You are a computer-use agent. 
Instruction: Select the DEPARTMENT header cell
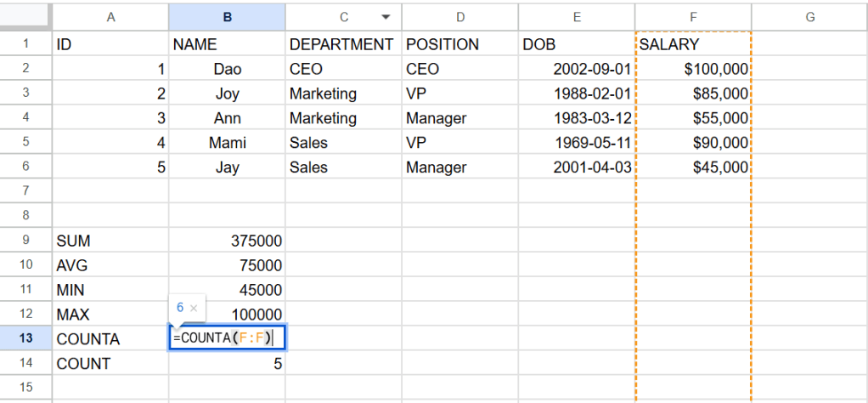click(x=343, y=44)
